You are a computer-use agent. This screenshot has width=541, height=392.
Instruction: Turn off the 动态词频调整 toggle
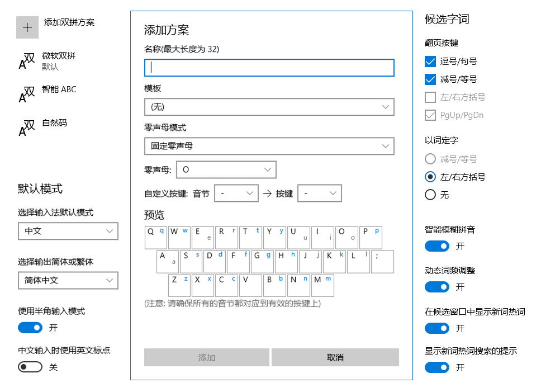[x=437, y=287]
